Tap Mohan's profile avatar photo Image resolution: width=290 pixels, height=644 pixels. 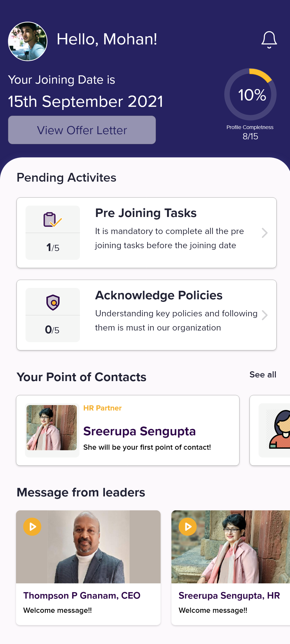(x=28, y=41)
